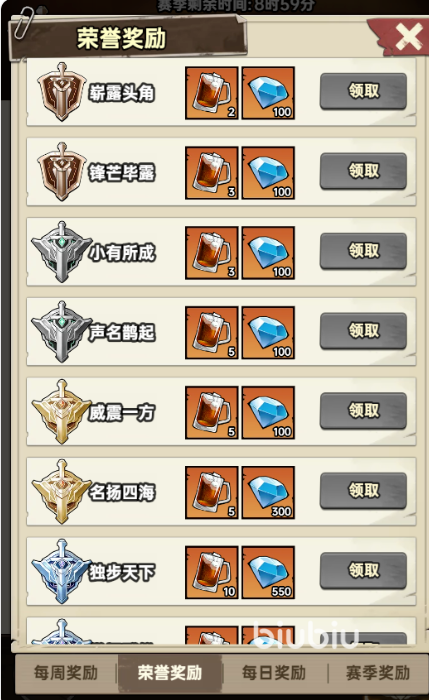Claim the 独步天下 reward with 领取
Image resolution: width=429 pixels, height=700 pixels.
tap(363, 571)
